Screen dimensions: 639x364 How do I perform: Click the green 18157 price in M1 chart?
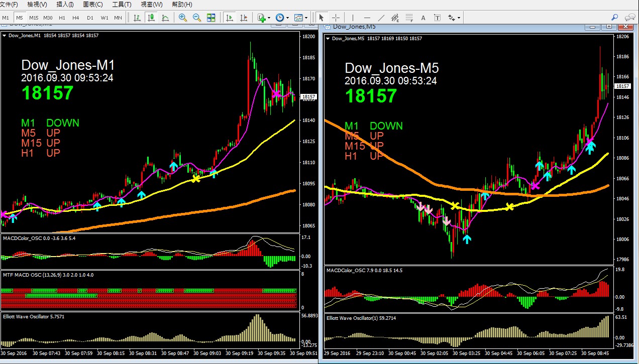click(47, 93)
